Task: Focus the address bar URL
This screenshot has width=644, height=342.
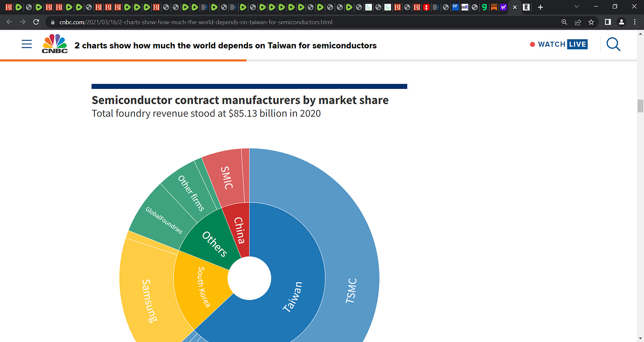Action: (196, 22)
